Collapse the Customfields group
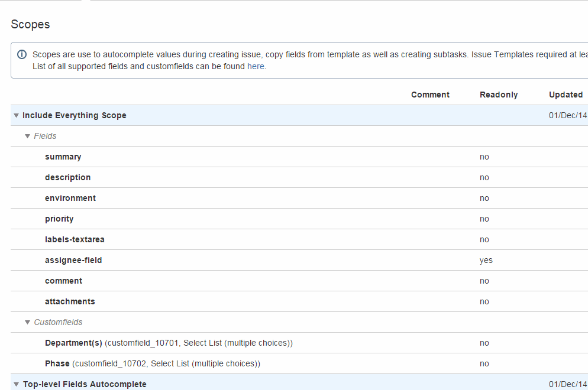Viewport: 588px width, 390px height. pos(27,322)
